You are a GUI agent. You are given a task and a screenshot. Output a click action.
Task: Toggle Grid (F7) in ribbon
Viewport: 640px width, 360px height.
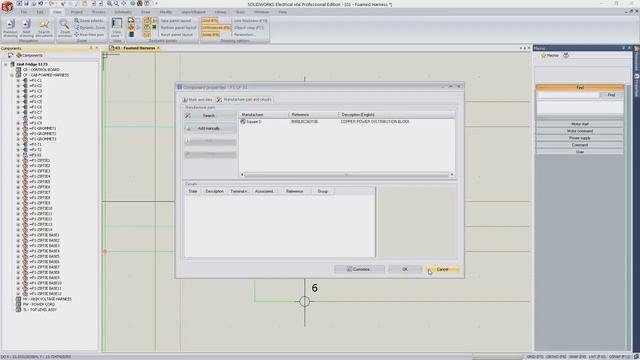(x=210, y=20)
